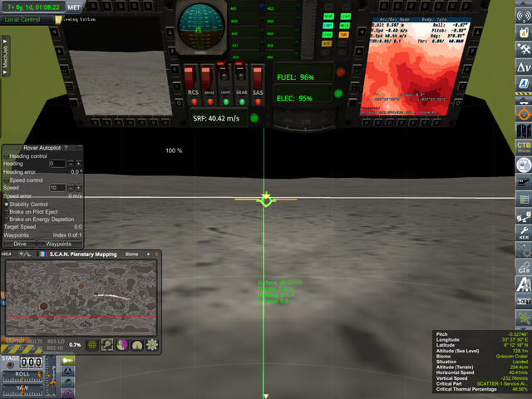Open the CommNet antenna signal toolbar icon
This screenshot has width=532, height=399.
[x=524, y=16]
